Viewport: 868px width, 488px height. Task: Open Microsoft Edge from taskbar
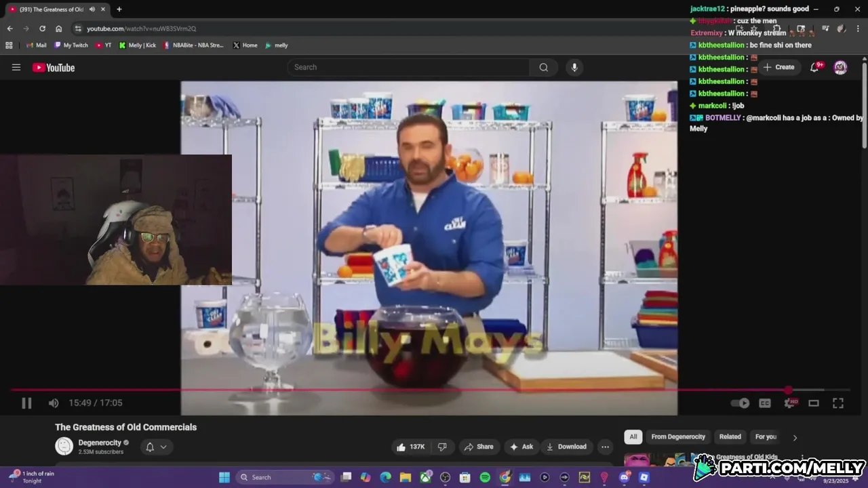(385, 477)
